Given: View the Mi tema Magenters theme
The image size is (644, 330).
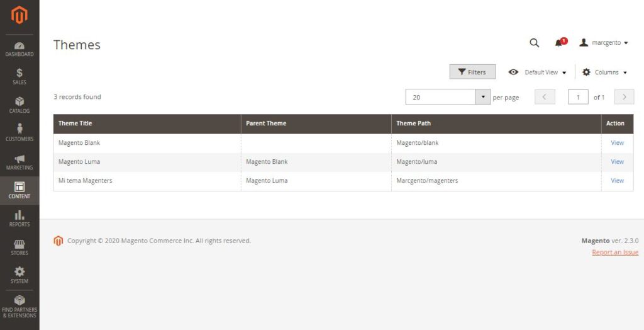Looking at the screenshot, I should (617, 181).
